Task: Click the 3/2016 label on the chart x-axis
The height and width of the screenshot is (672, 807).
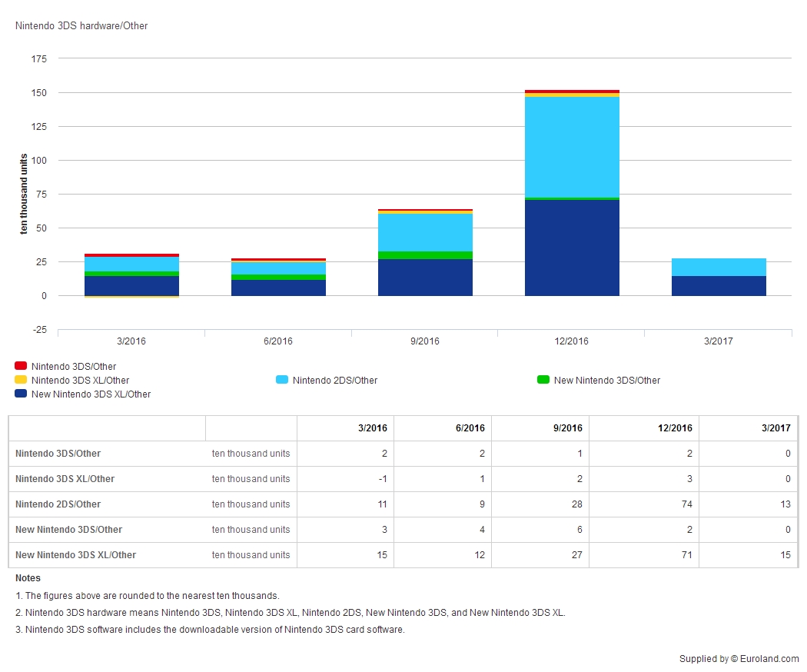Action: [x=131, y=341]
